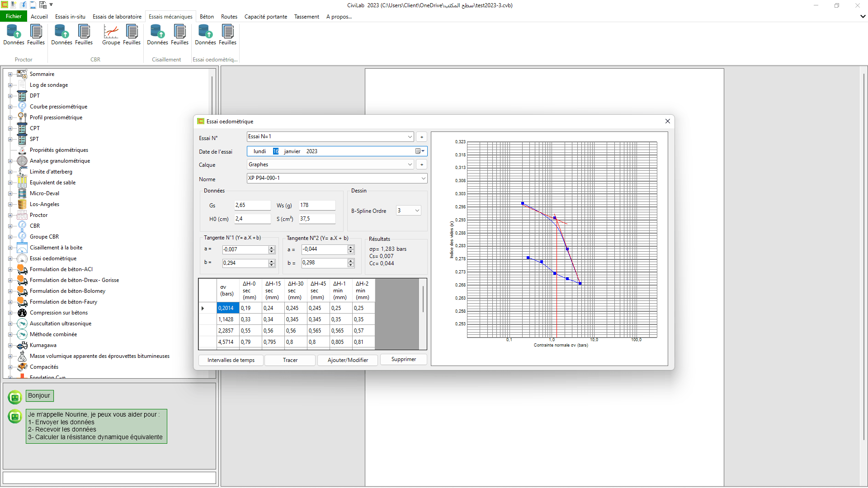Adjust Tangente N°2 b value stepper
The width and height of the screenshot is (868, 488).
click(x=351, y=263)
